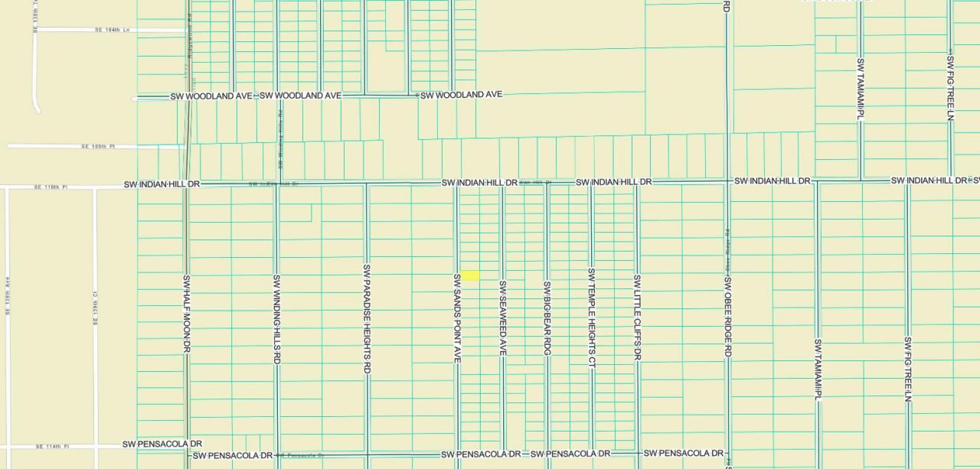Click the SW OBEE RIDGE RD label

pyautogui.click(x=727, y=317)
